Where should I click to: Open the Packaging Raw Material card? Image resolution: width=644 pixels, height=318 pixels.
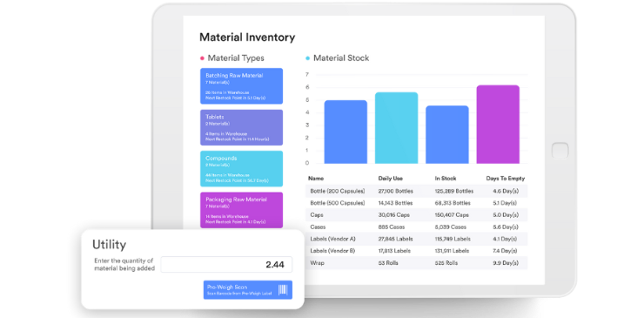242,210
